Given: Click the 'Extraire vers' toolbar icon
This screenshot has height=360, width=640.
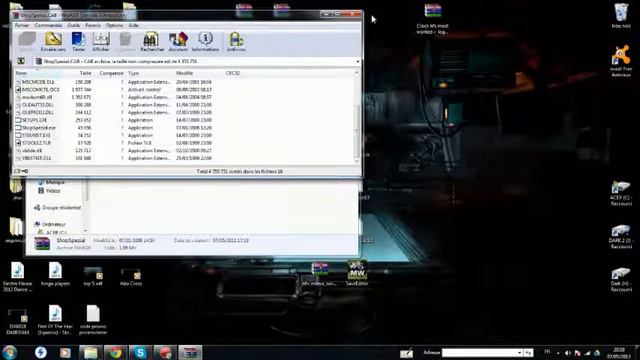Looking at the screenshot, I should click(53, 42).
